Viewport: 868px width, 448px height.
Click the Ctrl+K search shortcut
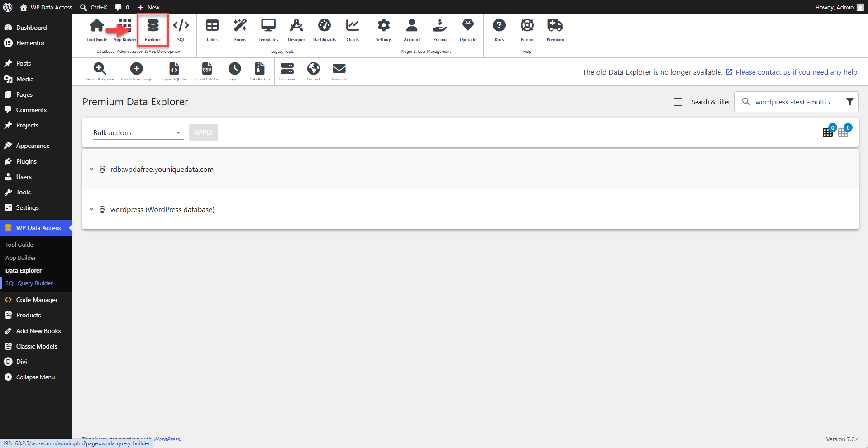[94, 7]
